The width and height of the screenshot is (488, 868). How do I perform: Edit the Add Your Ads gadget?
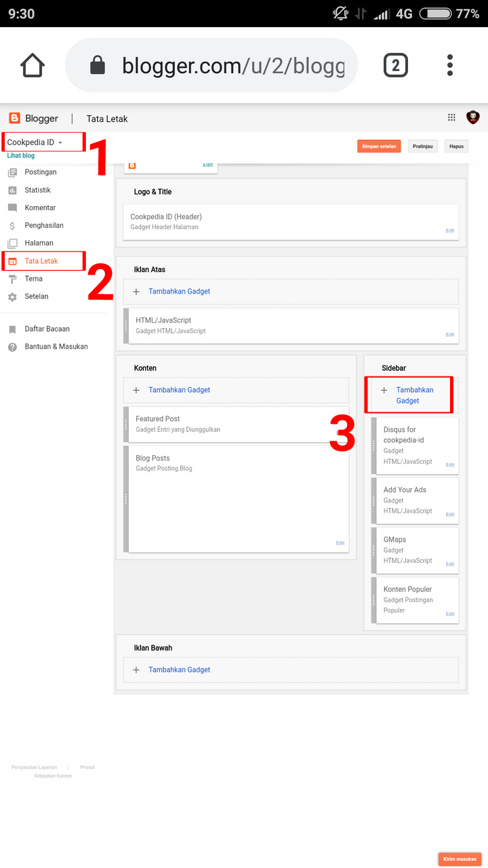450,515
